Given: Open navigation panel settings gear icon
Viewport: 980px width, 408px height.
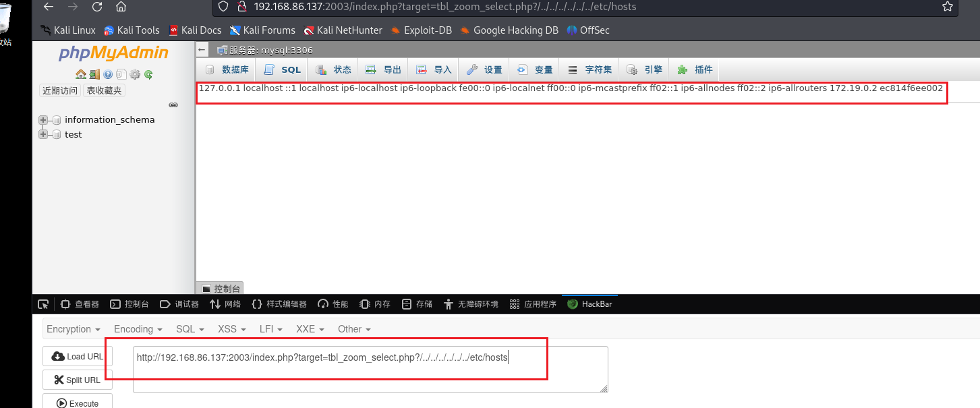Looking at the screenshot, I should coord(135,74).
